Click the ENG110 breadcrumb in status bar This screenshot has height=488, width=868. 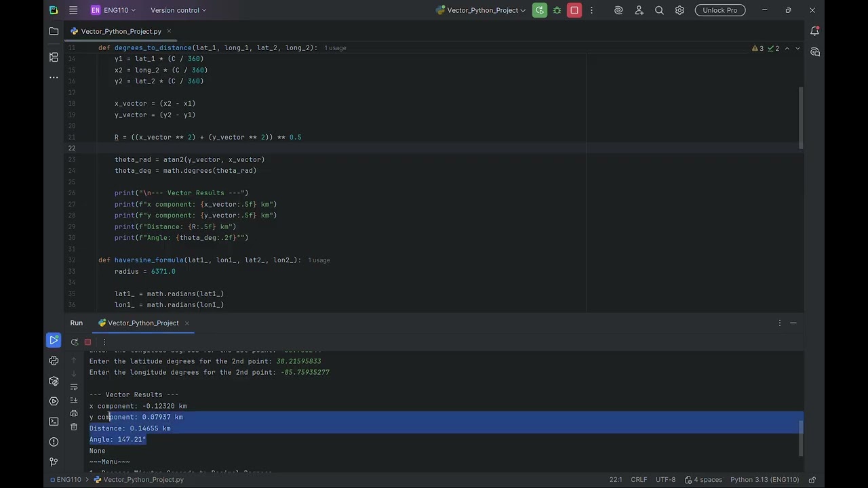64,480
